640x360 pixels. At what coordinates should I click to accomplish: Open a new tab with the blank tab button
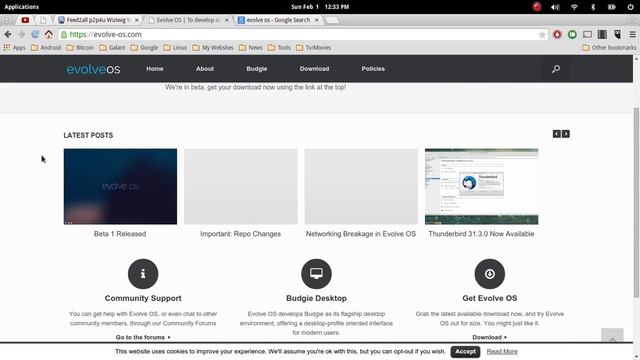click(x=333, y=20)
